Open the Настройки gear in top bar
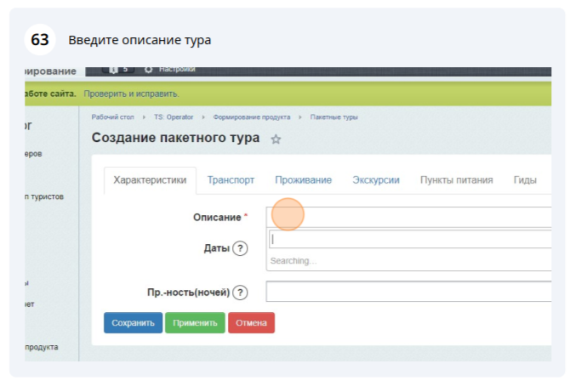570x392 pixels. click(148, 70)
